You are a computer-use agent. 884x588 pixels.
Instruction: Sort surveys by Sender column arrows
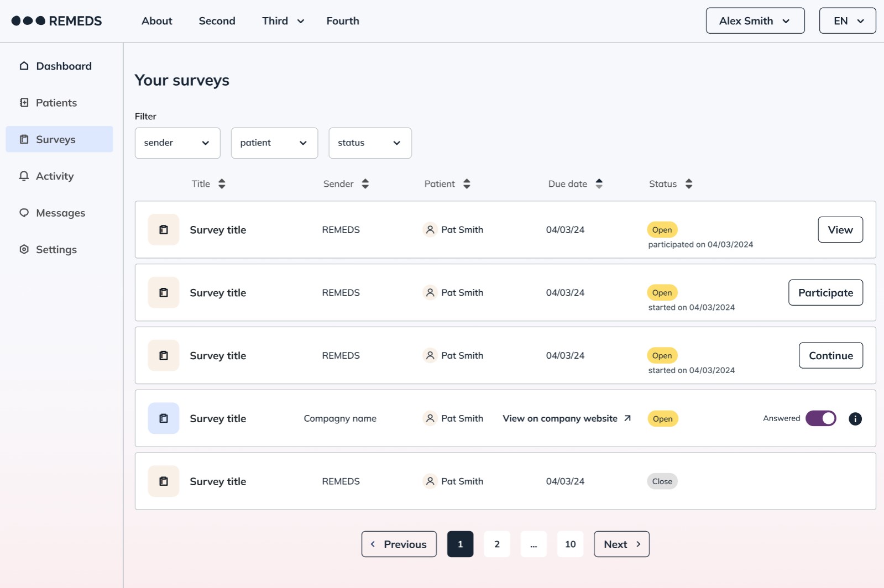point(365,184)
